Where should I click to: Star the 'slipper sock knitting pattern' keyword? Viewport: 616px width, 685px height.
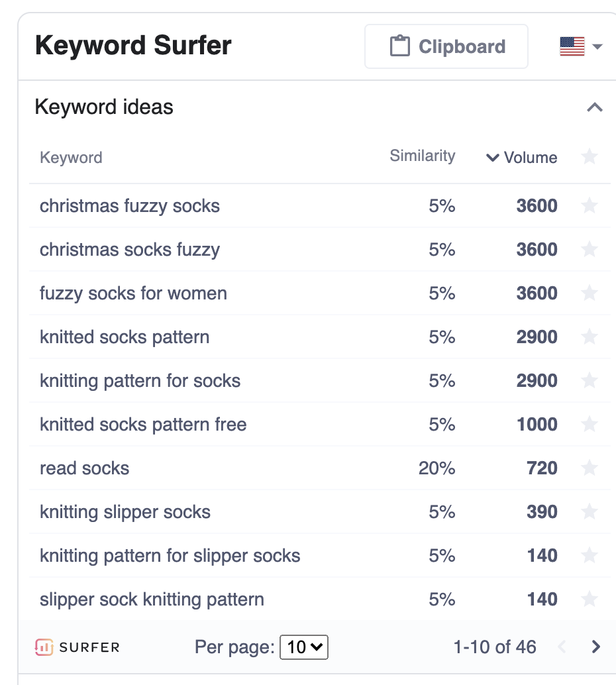click(589, 600)
